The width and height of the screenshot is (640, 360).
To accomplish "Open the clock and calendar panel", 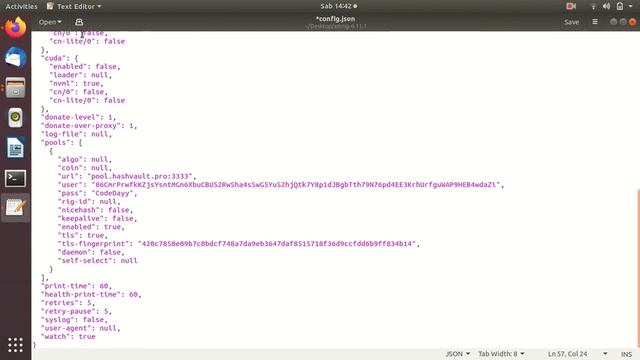I will 338,6.
